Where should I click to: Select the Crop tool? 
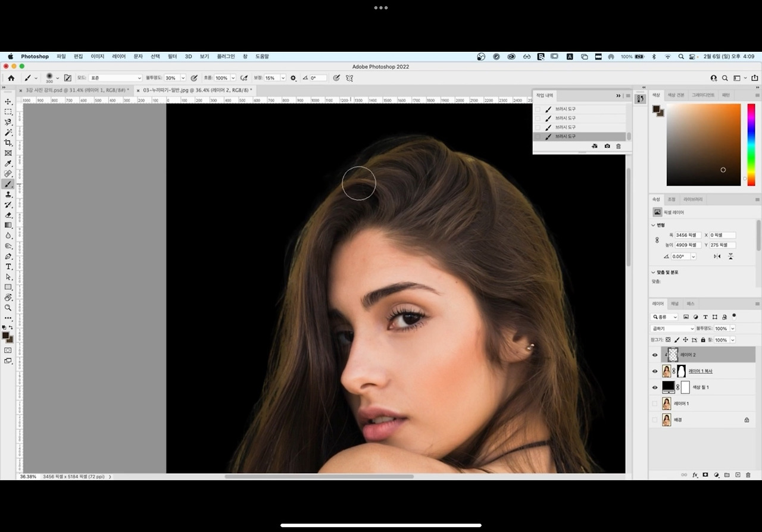pyautogui.click(x=8, y=143)
